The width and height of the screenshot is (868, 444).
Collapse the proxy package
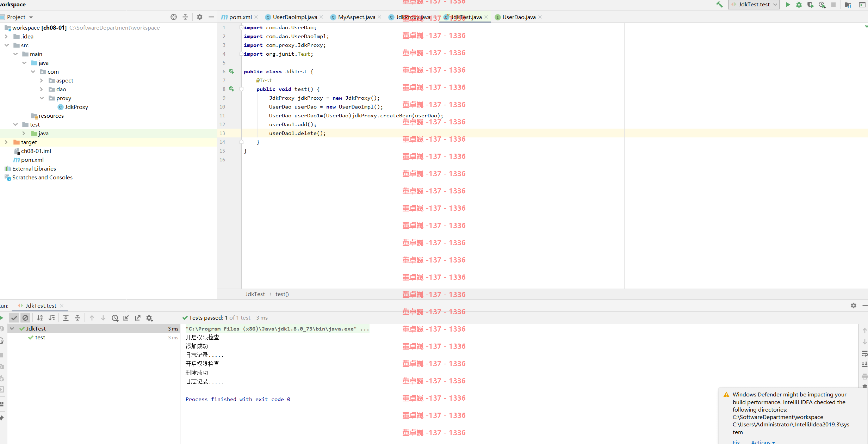tap(42, 98)
